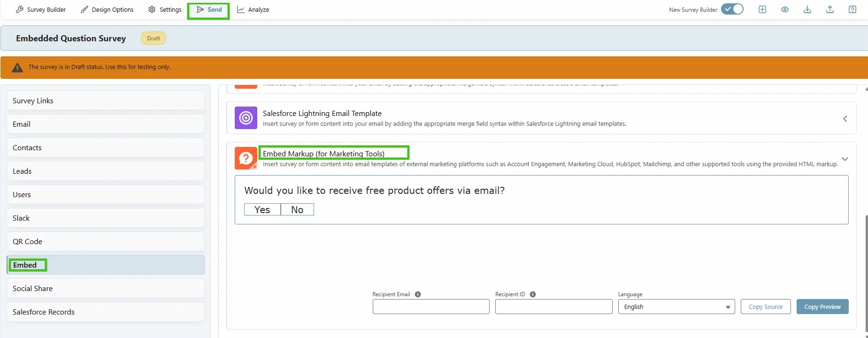Click the Recipient ID input field
868x338 pixels.
click(x=554, y=307)
